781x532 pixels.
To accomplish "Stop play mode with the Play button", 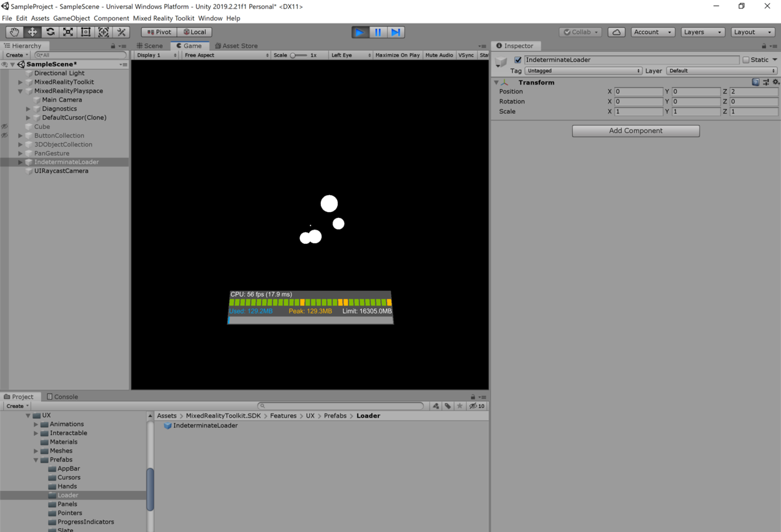I will click(x=360, y=32).
